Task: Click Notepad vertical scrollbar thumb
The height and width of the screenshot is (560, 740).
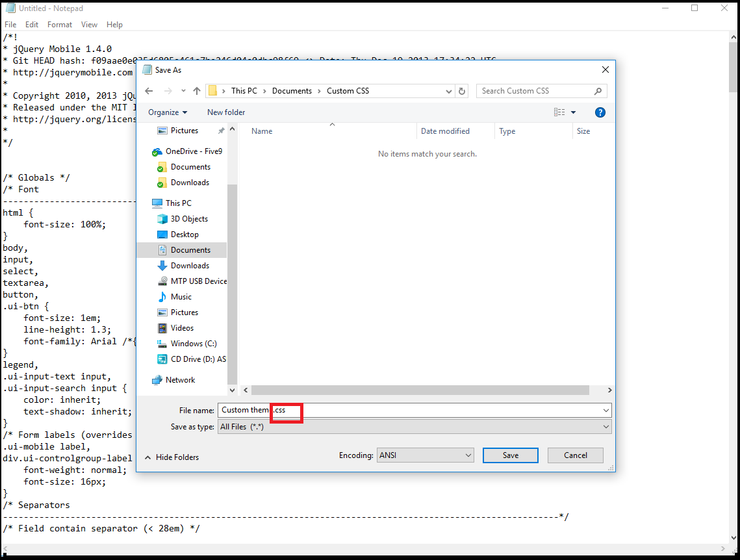Action: (734, 67)
